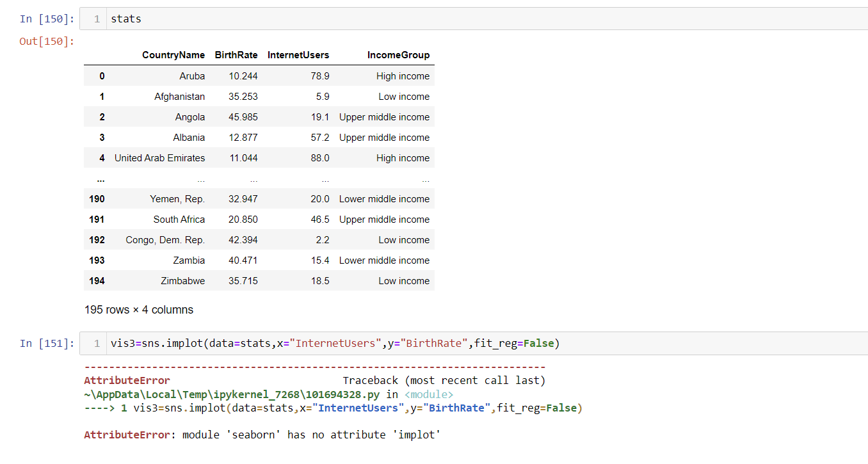
Task: Click the BirthRate column header
Action: (236, 54)
